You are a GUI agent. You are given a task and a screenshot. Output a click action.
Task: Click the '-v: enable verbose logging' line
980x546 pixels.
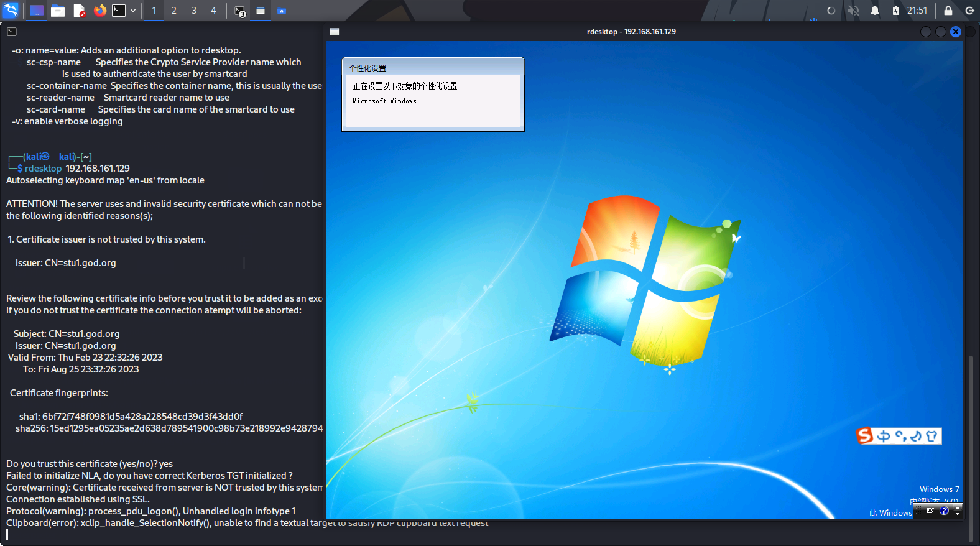(67, 121)
